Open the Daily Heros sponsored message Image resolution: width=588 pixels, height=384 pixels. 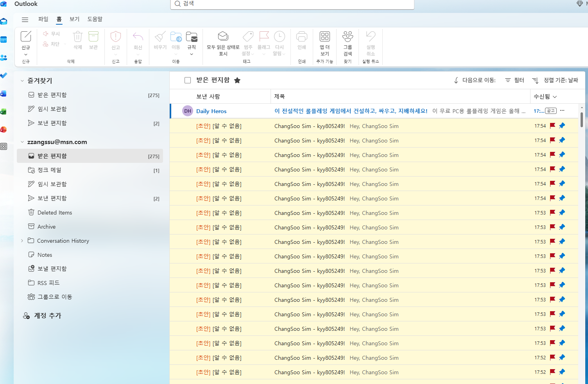coord(374,111)
